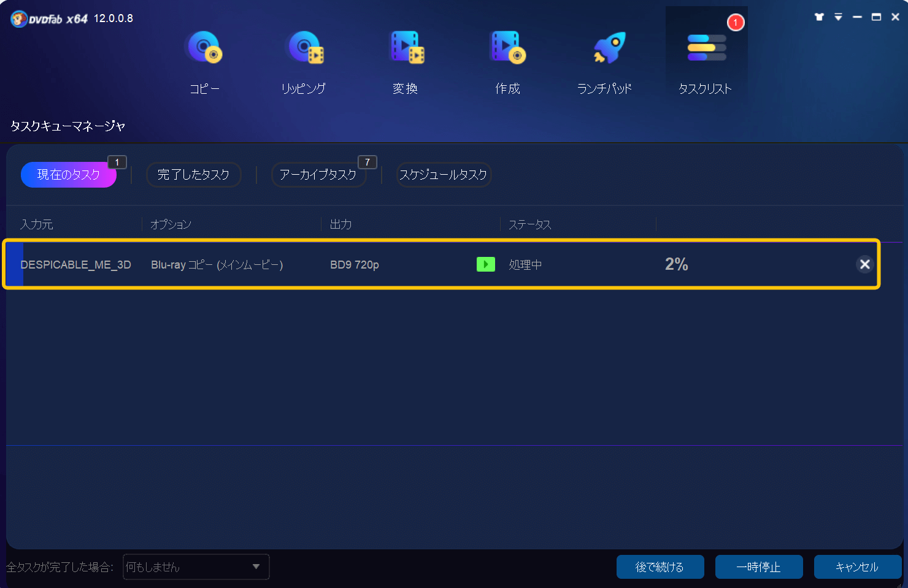Click the green play icon for the task

click(x=486, y=264)
